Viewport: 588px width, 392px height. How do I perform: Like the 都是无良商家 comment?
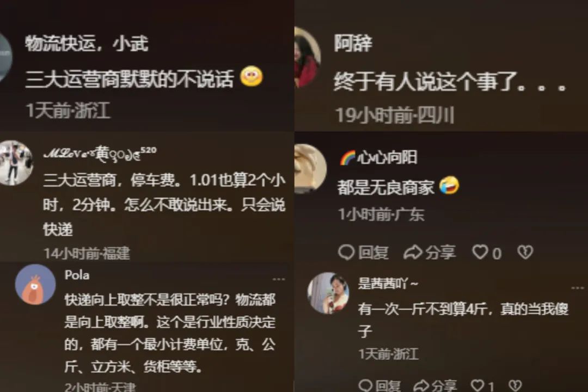pyautogui.click(x=480, y=252)
